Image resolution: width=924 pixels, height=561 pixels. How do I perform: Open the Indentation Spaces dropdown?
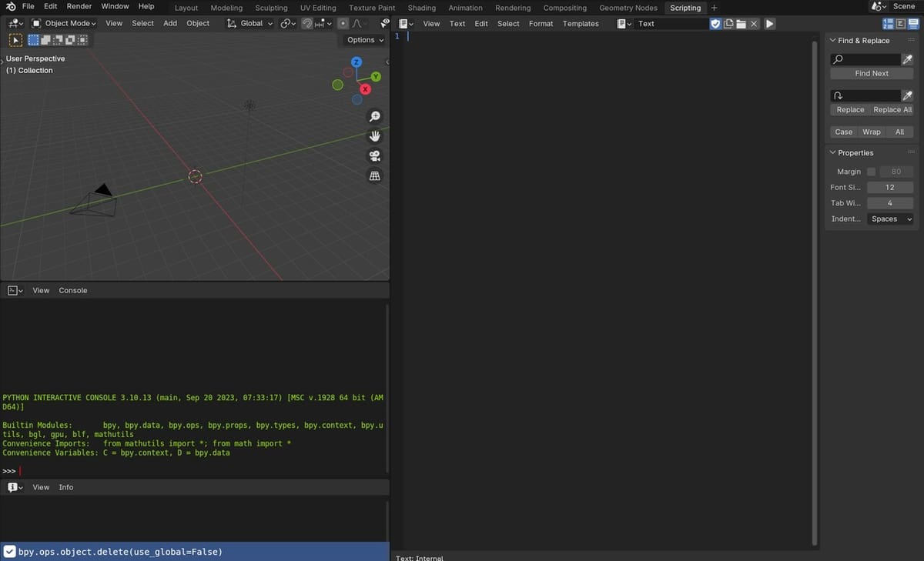[890, 219]
